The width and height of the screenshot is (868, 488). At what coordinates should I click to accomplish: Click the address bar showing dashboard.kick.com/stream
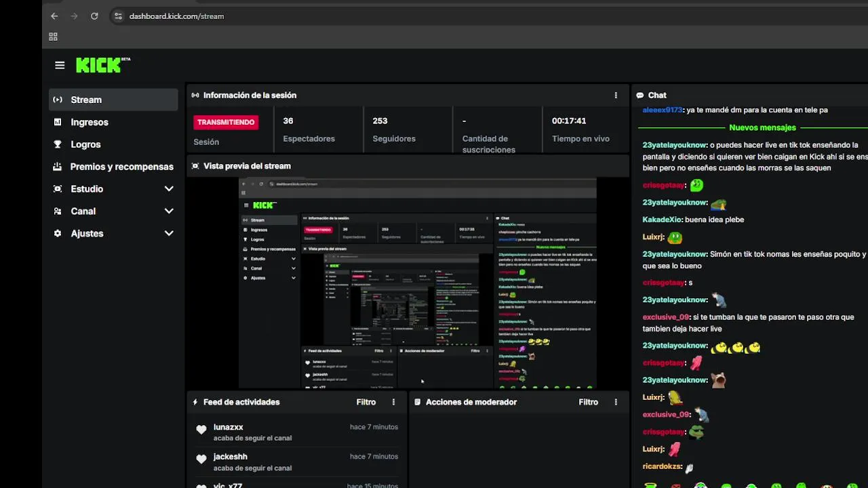pyautogui.click(x=176, y=16)
